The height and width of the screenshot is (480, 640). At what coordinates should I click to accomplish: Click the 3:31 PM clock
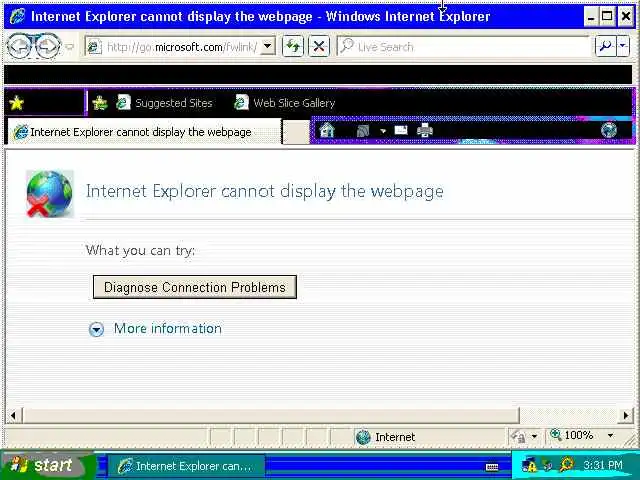[x=603, y=465]
